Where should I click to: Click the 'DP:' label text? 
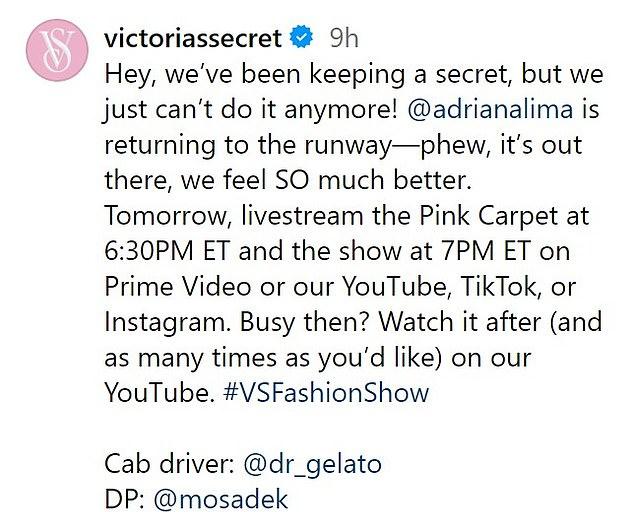pyautogui.click(x=125, y=498)
